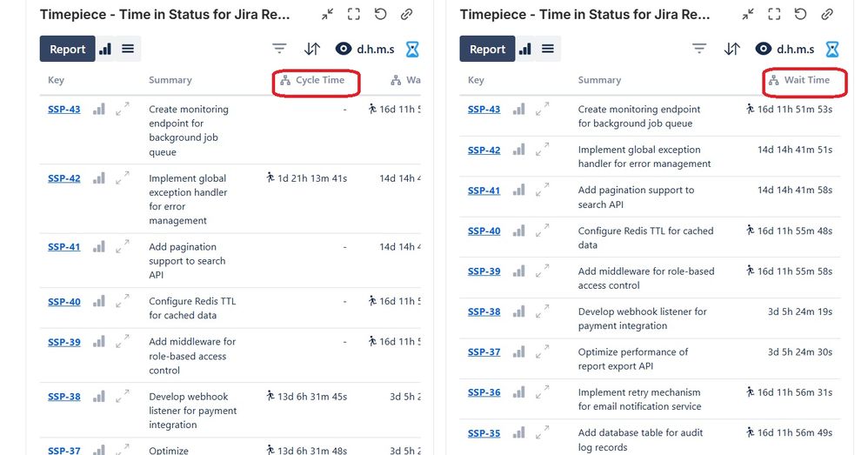Open SSP-40 issue link in right panel
Image resolution: width=868 pixels, height=455 pixels.
[484, 231]
